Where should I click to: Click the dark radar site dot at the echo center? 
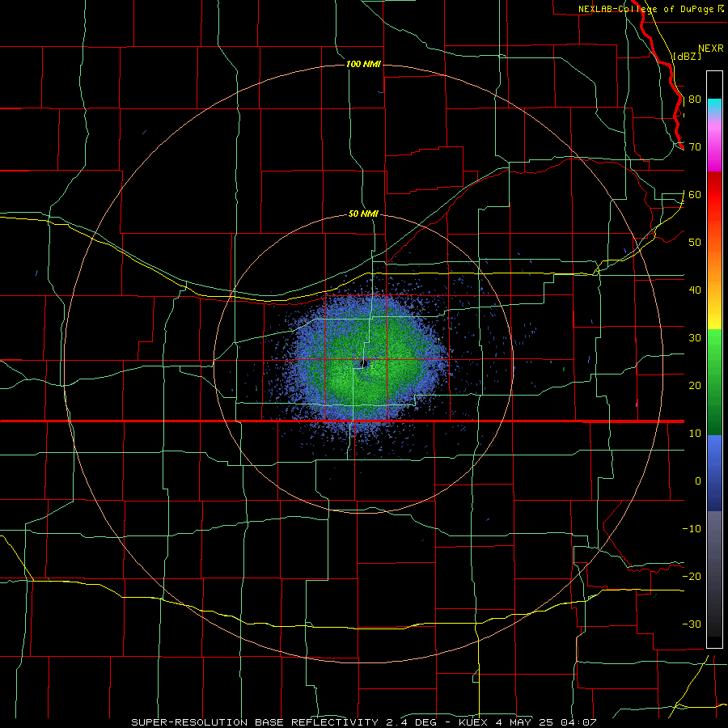click(x=364, y=363)
